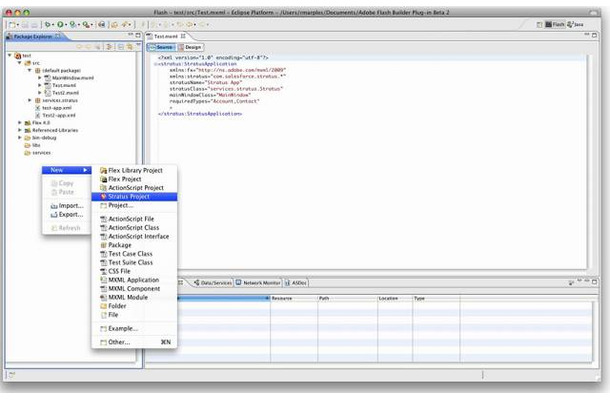Expand the MainWindow.mxml node

39,78
